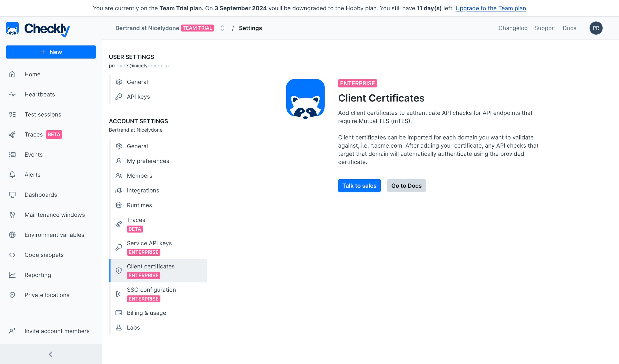Open the Docs link in header
Screen dimensions: 619x364
[569, 28]
